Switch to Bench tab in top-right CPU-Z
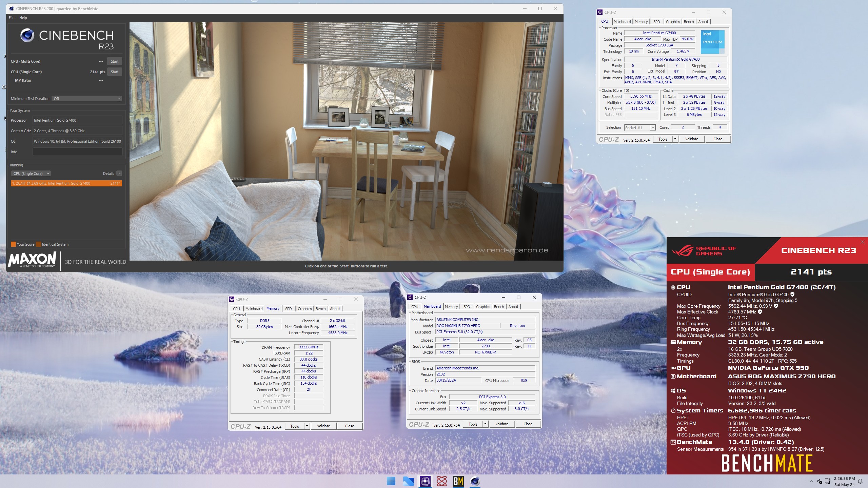868x488 pixels. coord(688,22)
